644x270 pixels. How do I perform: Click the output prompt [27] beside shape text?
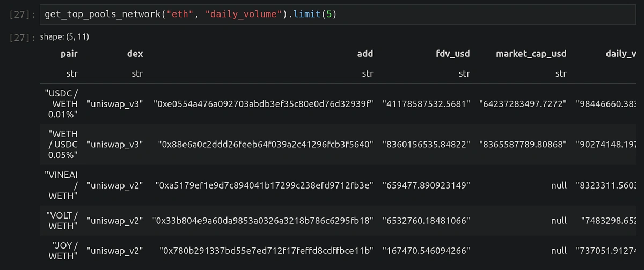tap(21, 37)
